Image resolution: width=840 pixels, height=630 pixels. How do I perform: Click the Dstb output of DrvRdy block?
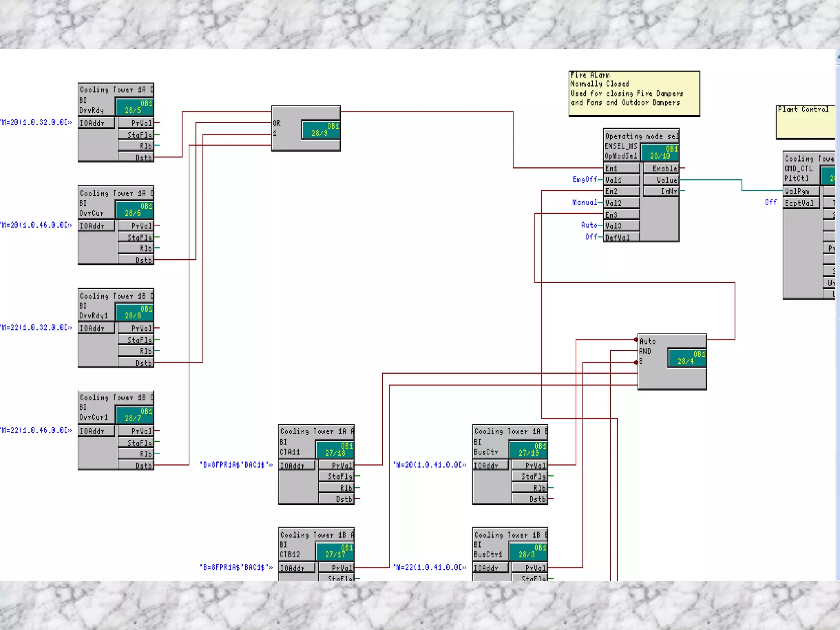(x=136, y=157)
